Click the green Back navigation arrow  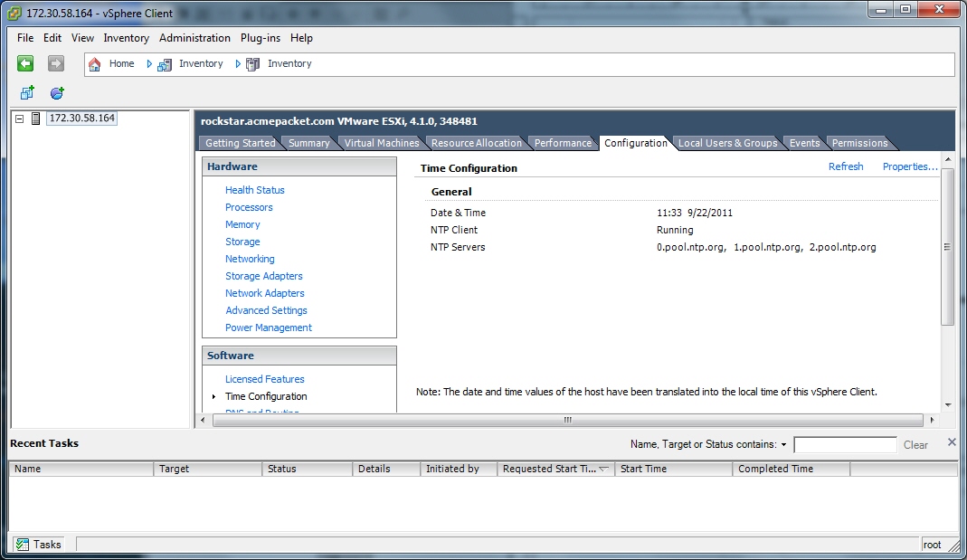click(25, 63)
